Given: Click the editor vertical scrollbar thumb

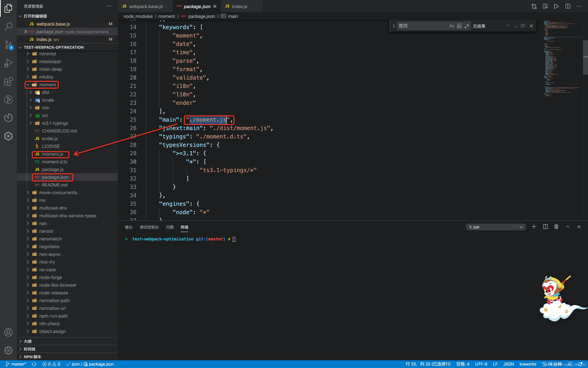Looking at the screenshot, I should (x=585, y=57).
